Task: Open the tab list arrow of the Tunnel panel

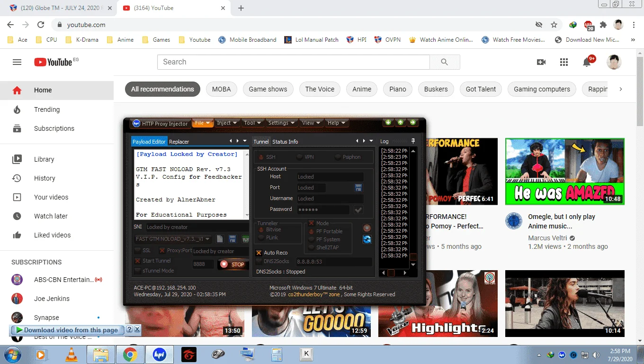Action: 371,141
